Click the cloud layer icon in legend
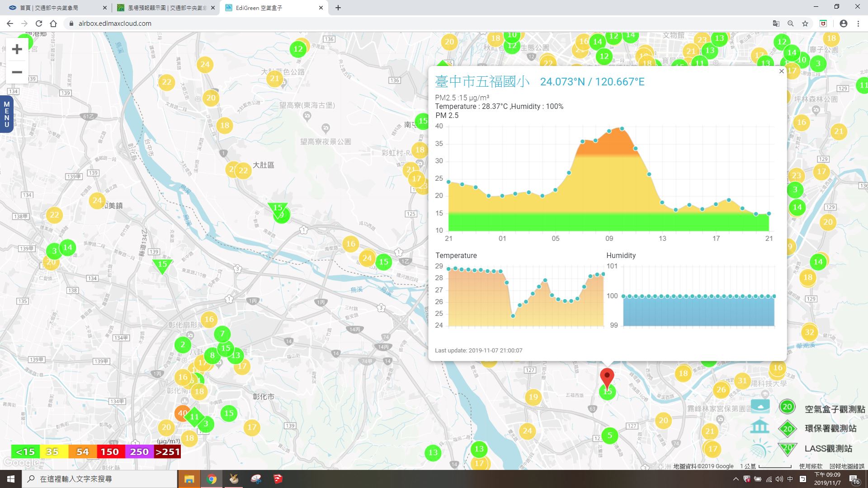868x488 pixels. click(760, 406)
